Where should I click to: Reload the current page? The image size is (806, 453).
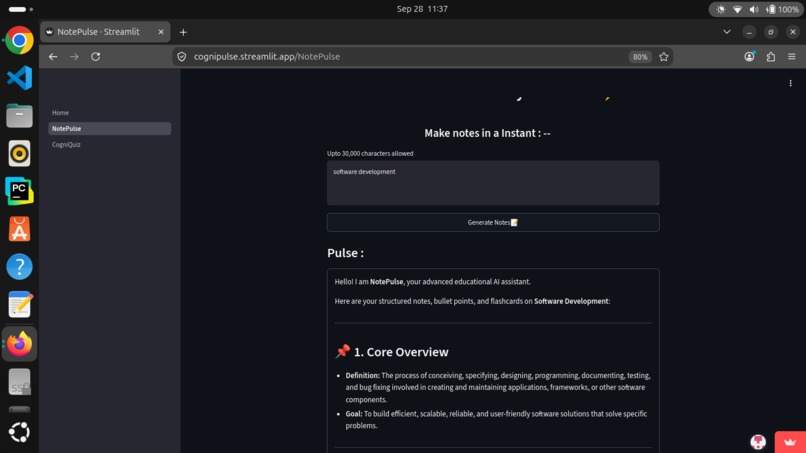[x=96, y=57]
